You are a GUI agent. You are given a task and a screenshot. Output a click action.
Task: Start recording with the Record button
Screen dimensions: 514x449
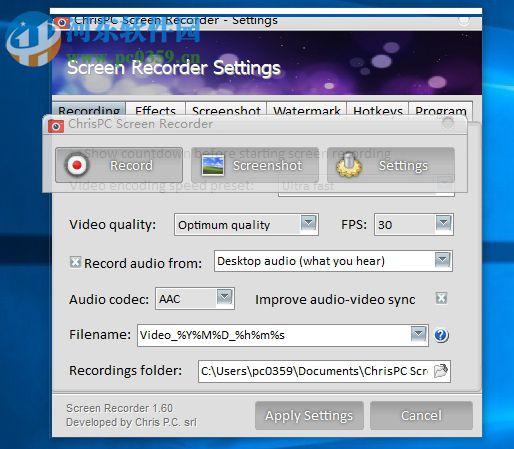tap(119, 165)
